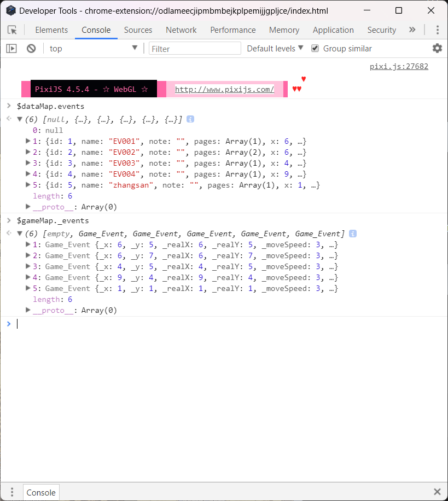
Task: Select the Console tab in the bottom drawer
Action: pos(41,492)
